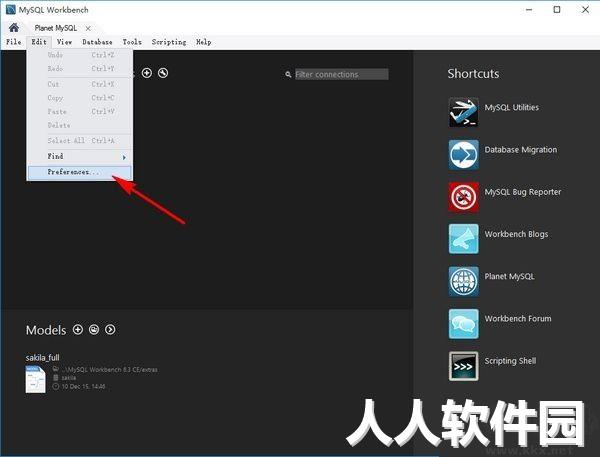Open the MySQL Utilities icon
The image size is (600, 457).
click(463, 112)
